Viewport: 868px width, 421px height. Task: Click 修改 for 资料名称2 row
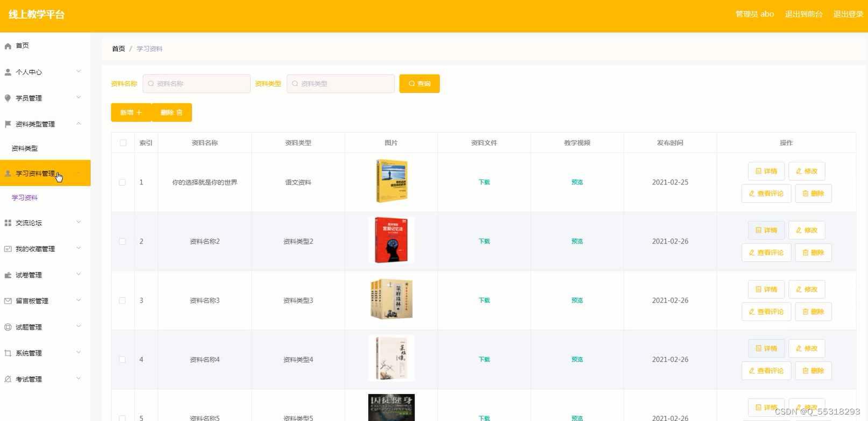coord(807,231)
